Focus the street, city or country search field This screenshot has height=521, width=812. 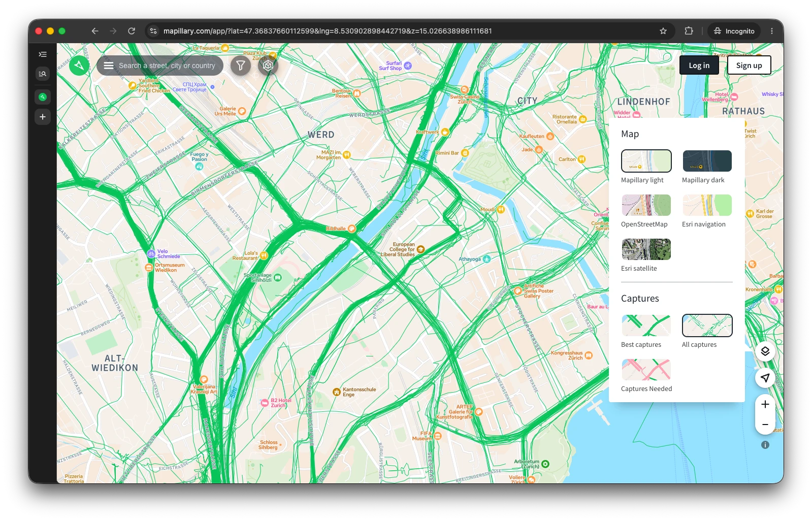point(167,66)
